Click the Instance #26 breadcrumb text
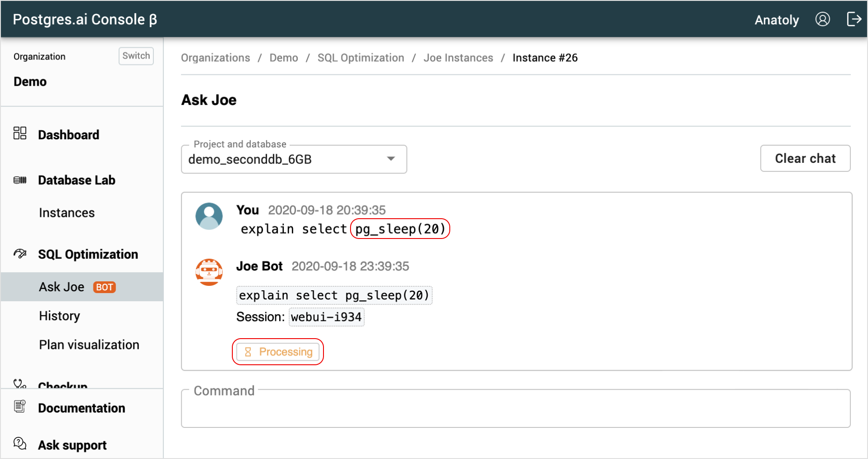The image size is (868, 459). pyautogui.click(x=545, y=58)
